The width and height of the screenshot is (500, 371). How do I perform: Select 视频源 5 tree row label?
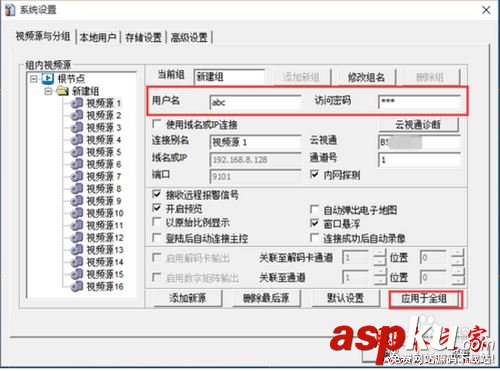tap(104, 152)
